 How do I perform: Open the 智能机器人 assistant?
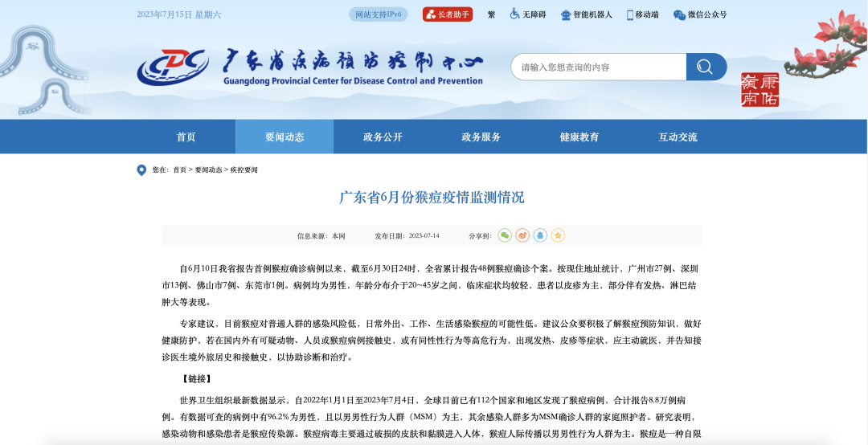point(586,15)
